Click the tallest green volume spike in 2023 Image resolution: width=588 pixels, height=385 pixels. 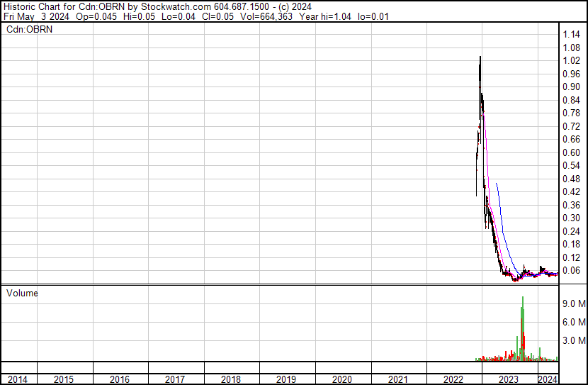click(522, 328)
